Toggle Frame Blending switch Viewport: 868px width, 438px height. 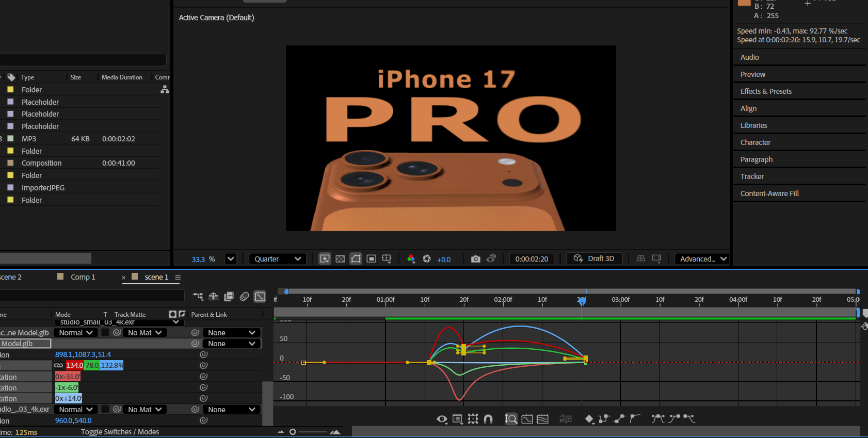coord(229,296)
